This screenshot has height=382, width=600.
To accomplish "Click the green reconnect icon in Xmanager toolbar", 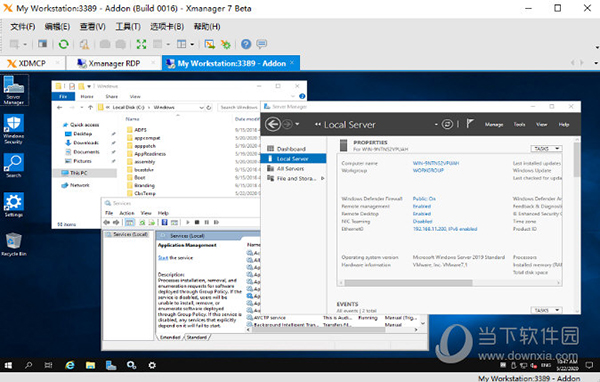I will tap(64, 44).
